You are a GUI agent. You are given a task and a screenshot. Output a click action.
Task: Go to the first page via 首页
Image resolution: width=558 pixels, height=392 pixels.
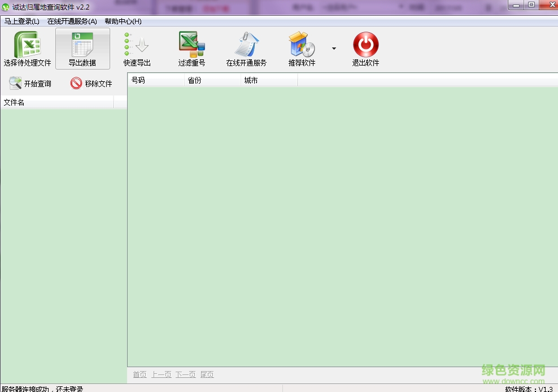tap(139, 374)
